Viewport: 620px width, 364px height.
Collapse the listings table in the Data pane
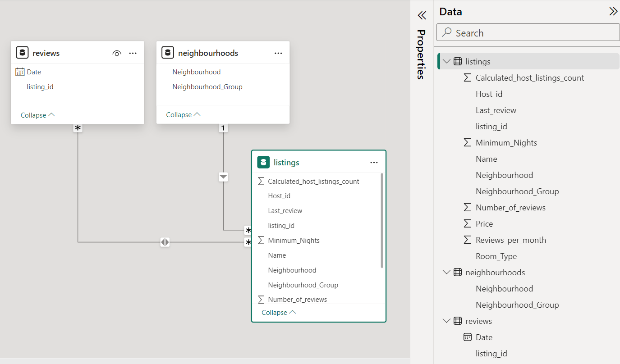pos(446,61)
